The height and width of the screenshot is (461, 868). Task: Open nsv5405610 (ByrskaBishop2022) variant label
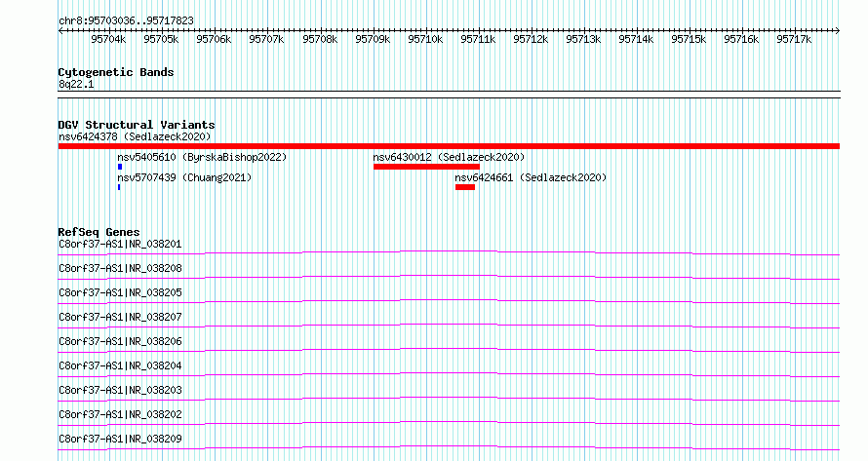click(202, 157)
